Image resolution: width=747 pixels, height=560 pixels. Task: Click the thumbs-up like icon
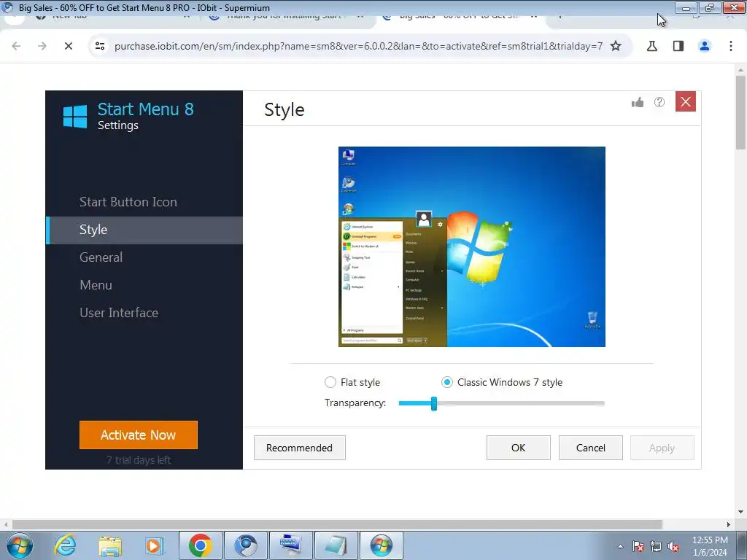pyautogui.click(x=638, y=102)
